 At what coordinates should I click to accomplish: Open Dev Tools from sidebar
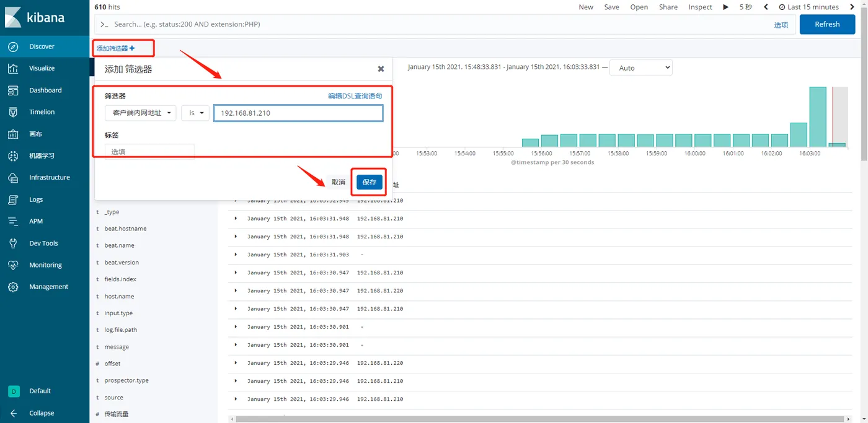(45, 243)
